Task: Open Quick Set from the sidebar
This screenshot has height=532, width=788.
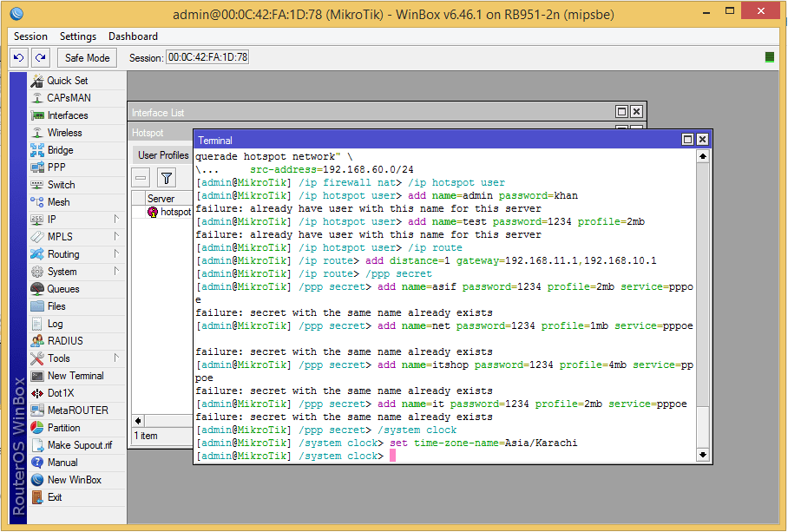Action: coord(67,81)
